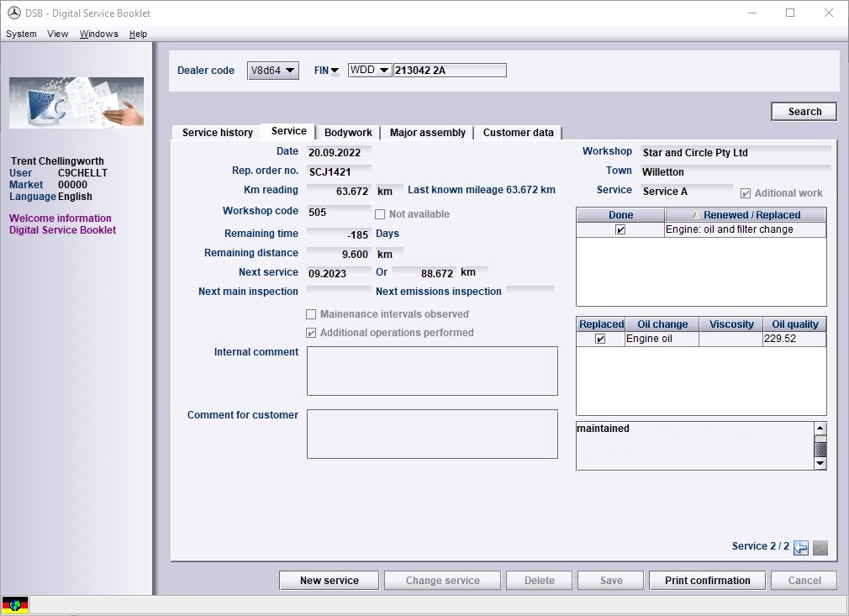Click the Replaced column header in oil table
Viewport: 849px width, 616px height.
click(601, 324)
